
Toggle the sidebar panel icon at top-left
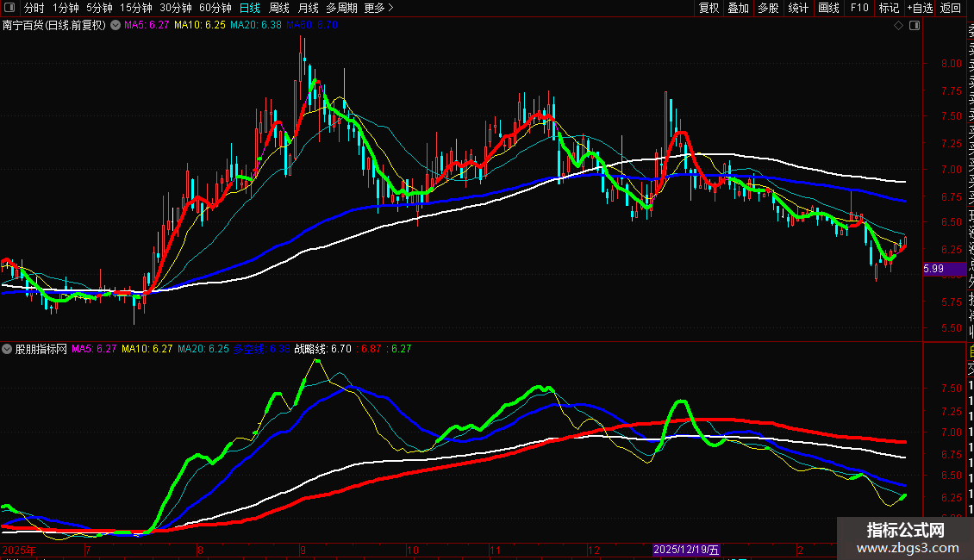tap(9, 8)
